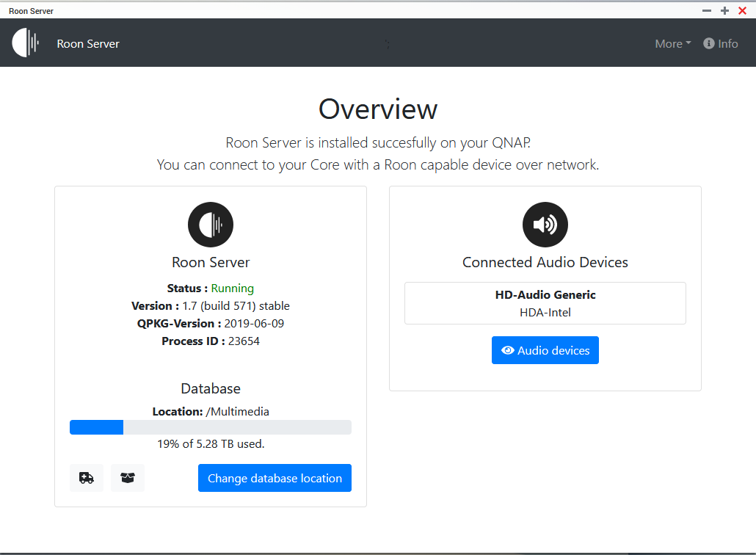Click the Process ID value 23654

coord(244,341)
